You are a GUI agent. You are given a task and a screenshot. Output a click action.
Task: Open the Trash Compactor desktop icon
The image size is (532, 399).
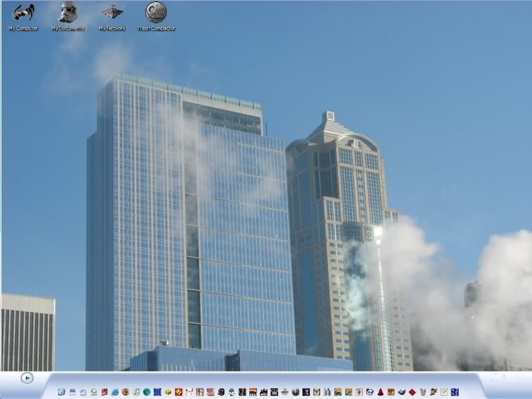[x=156, y=17]
